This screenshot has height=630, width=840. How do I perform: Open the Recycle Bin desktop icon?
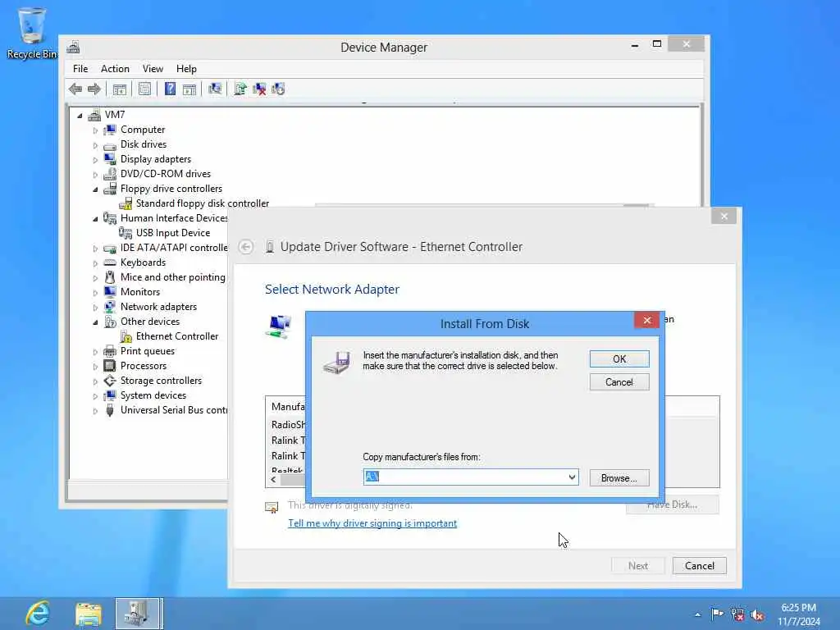32,32
